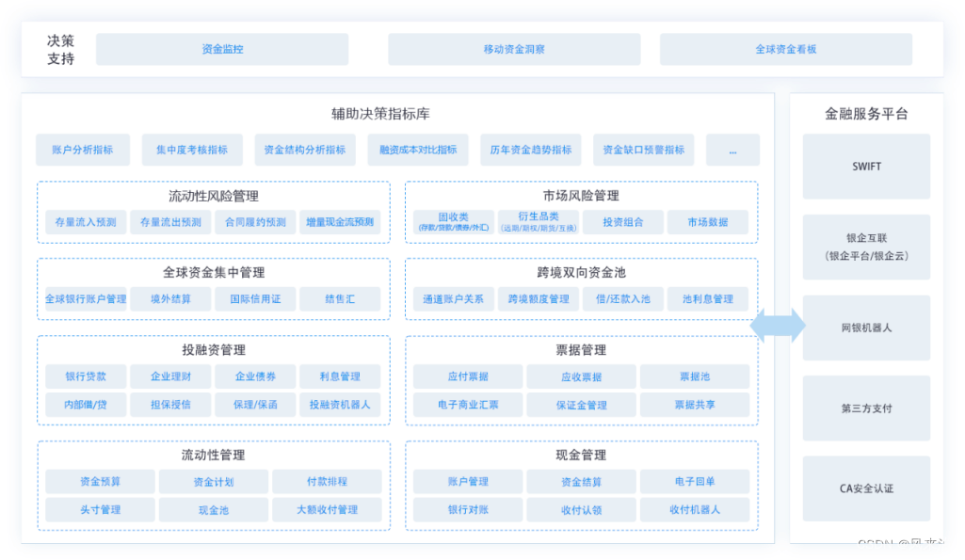Image resolution: width=965 pixels, height=560 pixels.
Task: Click CA安全认证 service box
Action: 866,488
